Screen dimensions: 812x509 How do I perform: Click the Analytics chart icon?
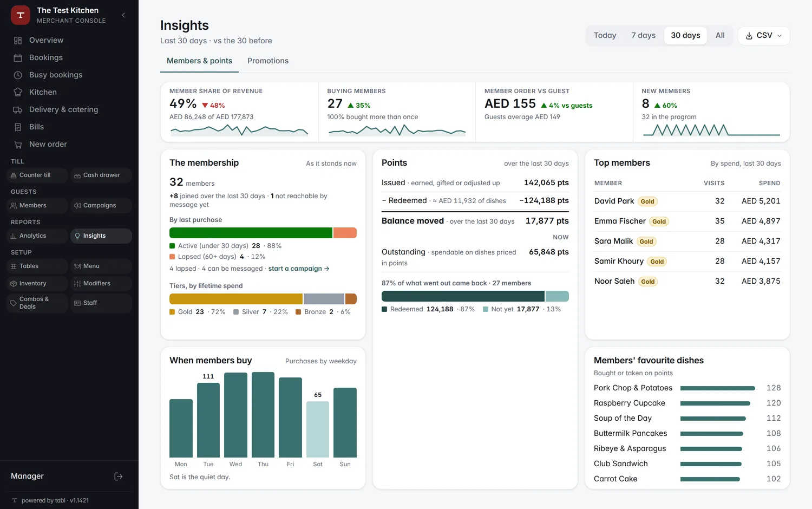14,236
